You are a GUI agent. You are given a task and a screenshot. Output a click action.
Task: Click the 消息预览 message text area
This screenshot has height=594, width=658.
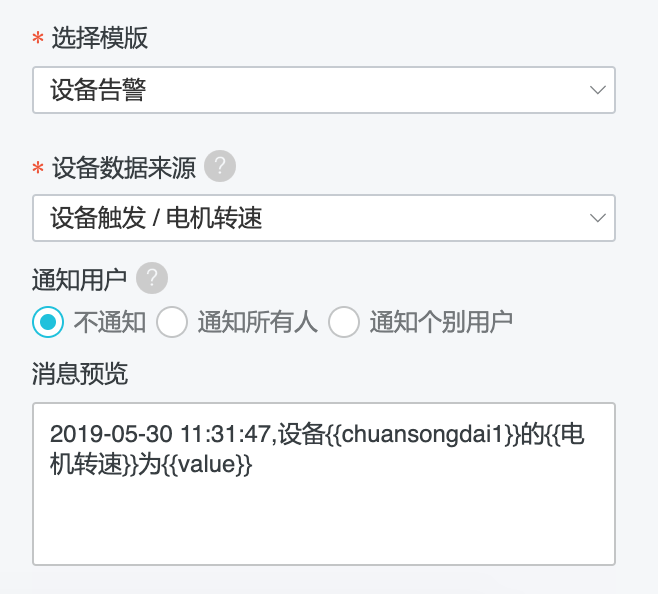324,484
